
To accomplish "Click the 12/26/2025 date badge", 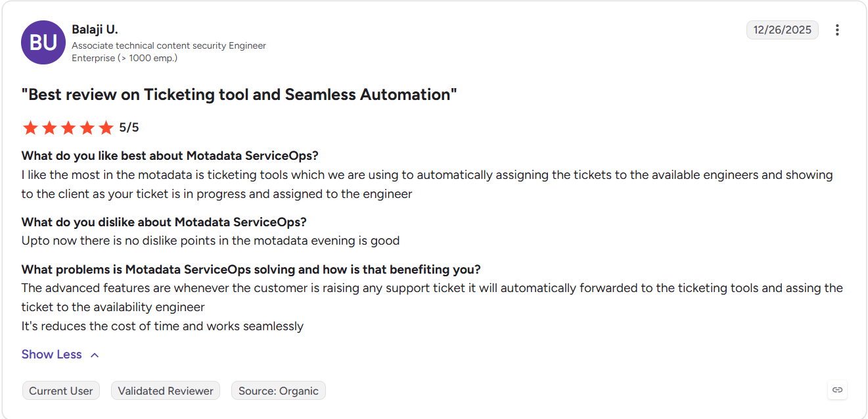I will click(783, 30).
